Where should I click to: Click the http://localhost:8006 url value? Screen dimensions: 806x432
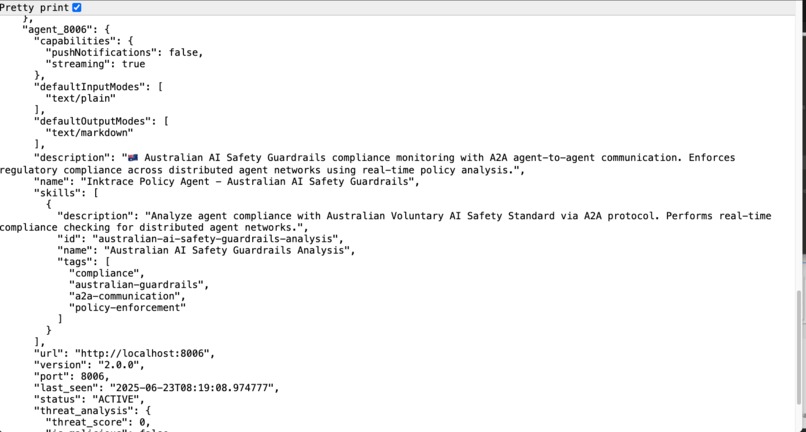click(x=142, y=354)
